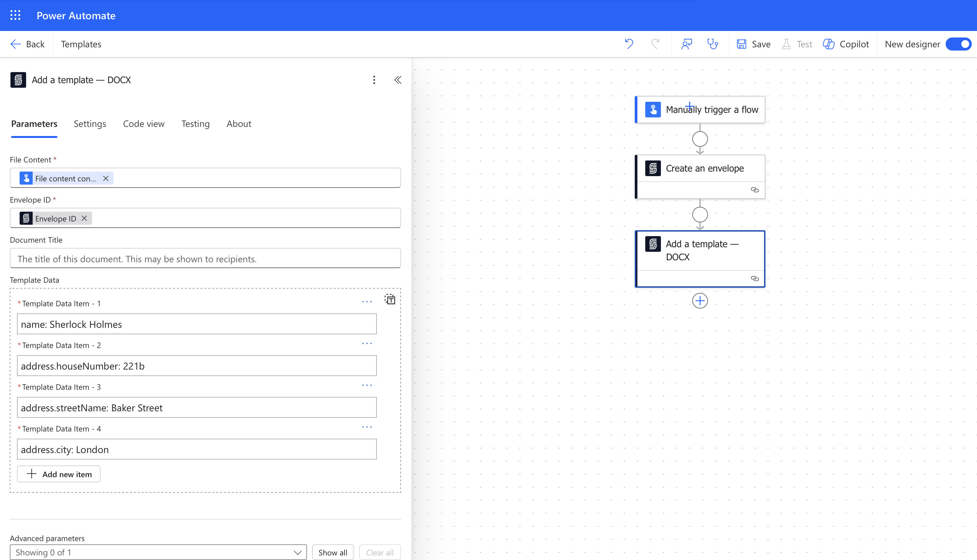Click the plus circle below the DOCX action
Image resolution: width=977 pixels, height=560 pixels.
[700, 301]
